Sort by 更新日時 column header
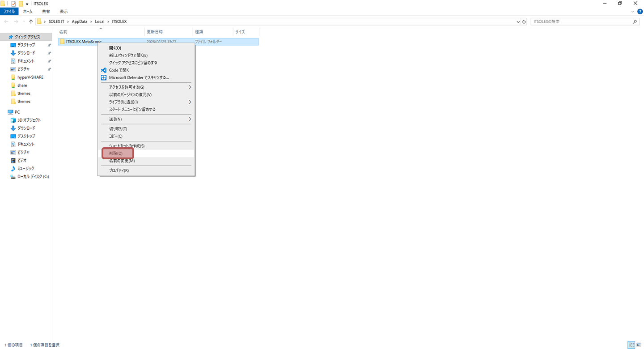This screenshot has width=644, height=349. pyautogui.click(x=155, y=32)
